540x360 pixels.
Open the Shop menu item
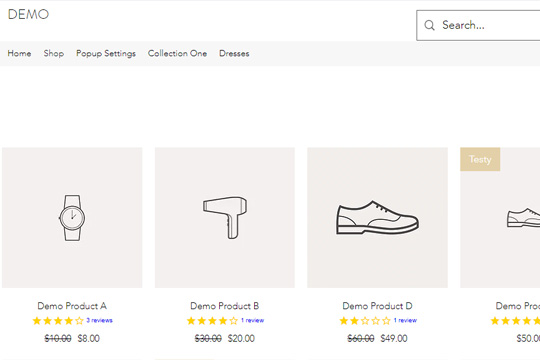coord(54,53)
